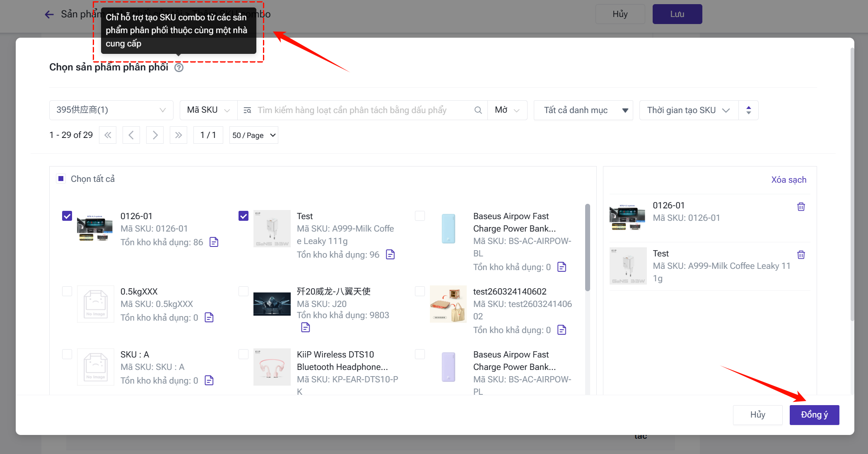Image resolution: width=868 pixels, height=454 pixels.
Task: Uncheck the 0126-01 product checkbox
Action: point(67,216)
